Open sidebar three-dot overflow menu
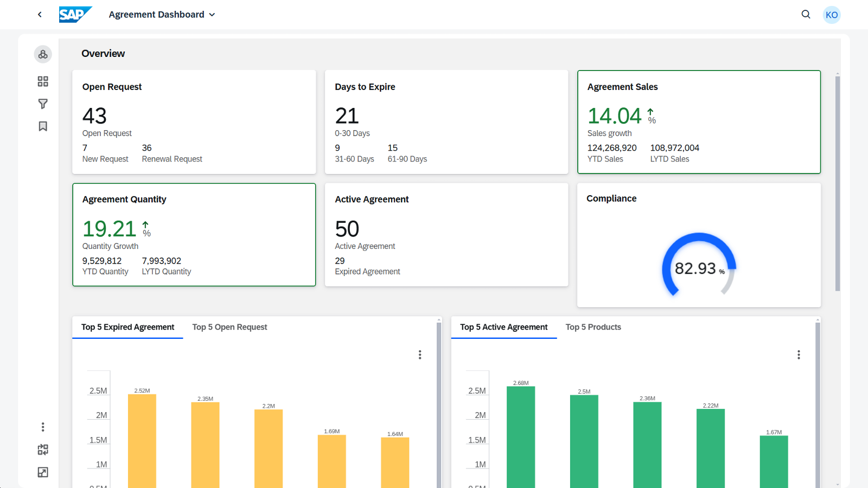 [x=43, y=427]
